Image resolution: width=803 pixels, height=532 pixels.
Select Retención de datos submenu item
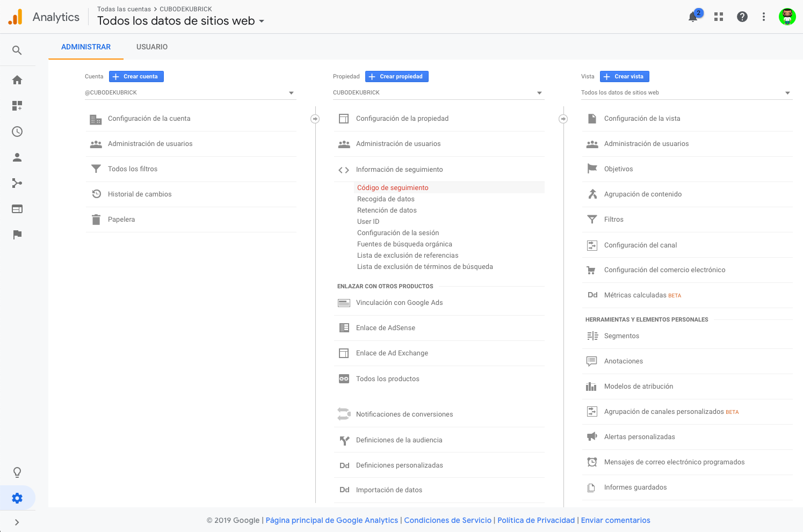click(x=387, y=210)
